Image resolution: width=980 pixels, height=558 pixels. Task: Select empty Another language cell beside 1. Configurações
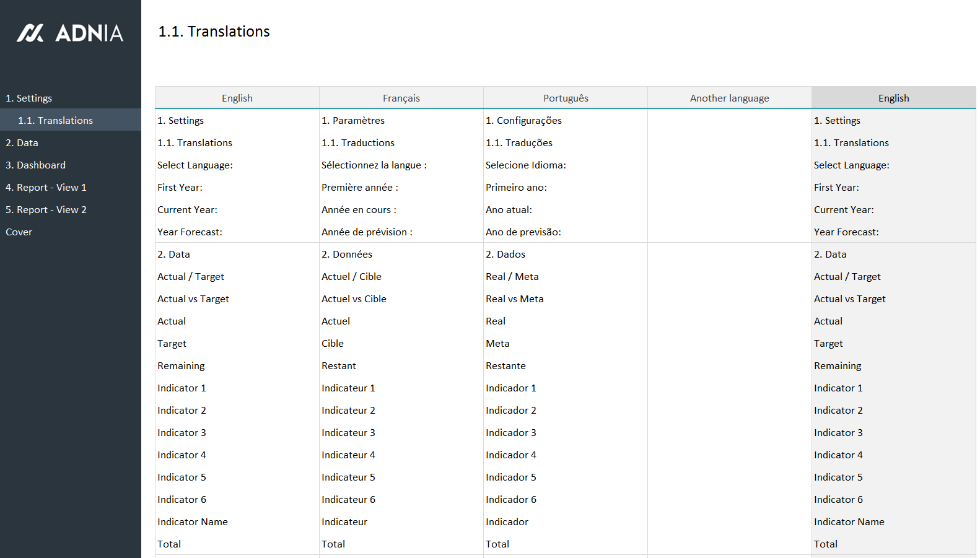pyautogui.click(x=729, y=121)
